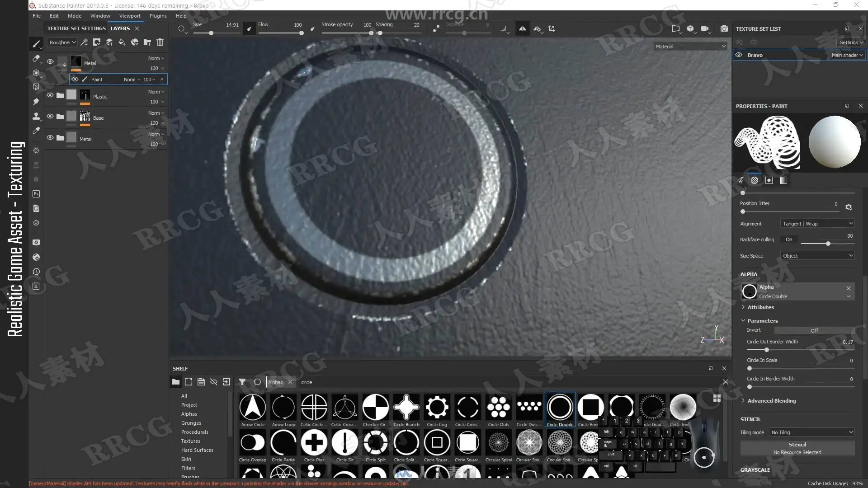Click the add mask icon
This screenshot has width=868, height=488.
[97, 42]
